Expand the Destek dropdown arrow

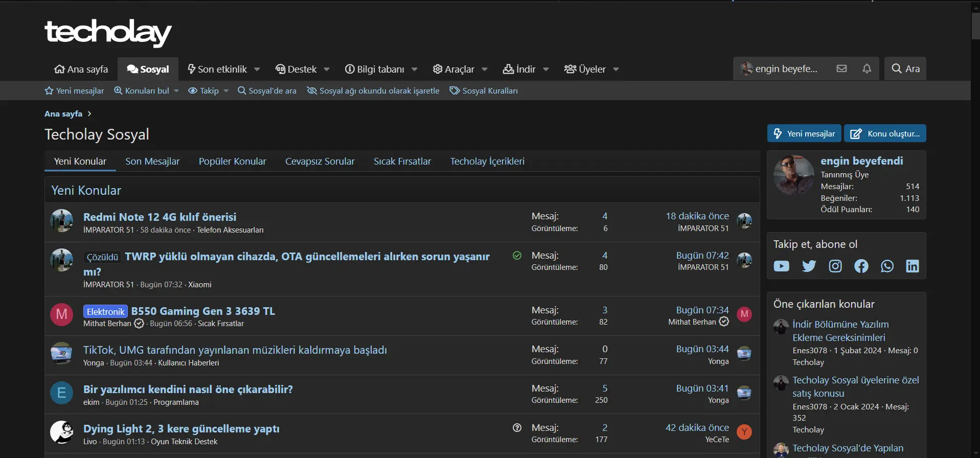(327, 69)
